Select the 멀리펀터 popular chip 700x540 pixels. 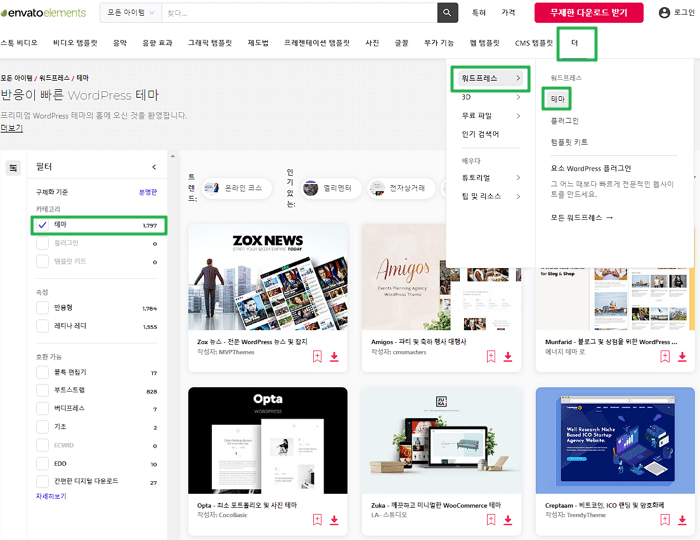pos(331,188)
